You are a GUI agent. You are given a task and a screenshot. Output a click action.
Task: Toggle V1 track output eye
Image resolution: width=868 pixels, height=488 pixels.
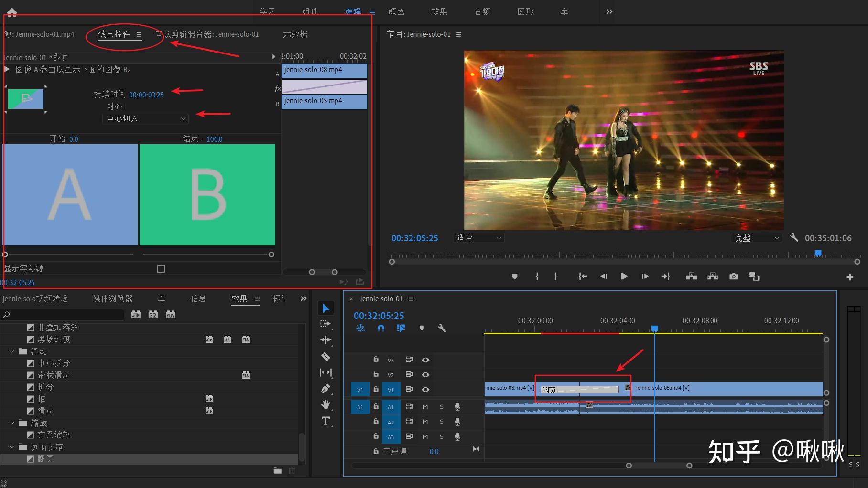pos(425,390)
